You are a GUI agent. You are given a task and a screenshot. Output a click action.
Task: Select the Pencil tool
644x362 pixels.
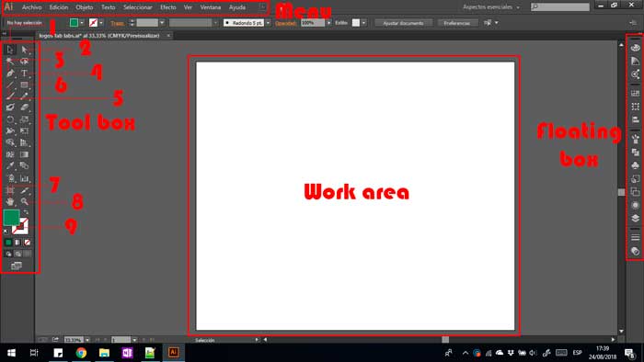pos(25,96)
